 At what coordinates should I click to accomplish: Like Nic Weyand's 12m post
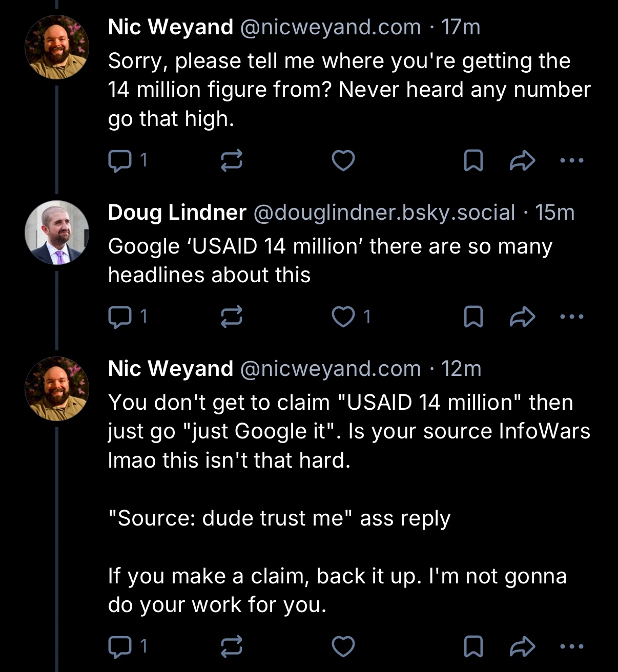(x=343, y=647)
